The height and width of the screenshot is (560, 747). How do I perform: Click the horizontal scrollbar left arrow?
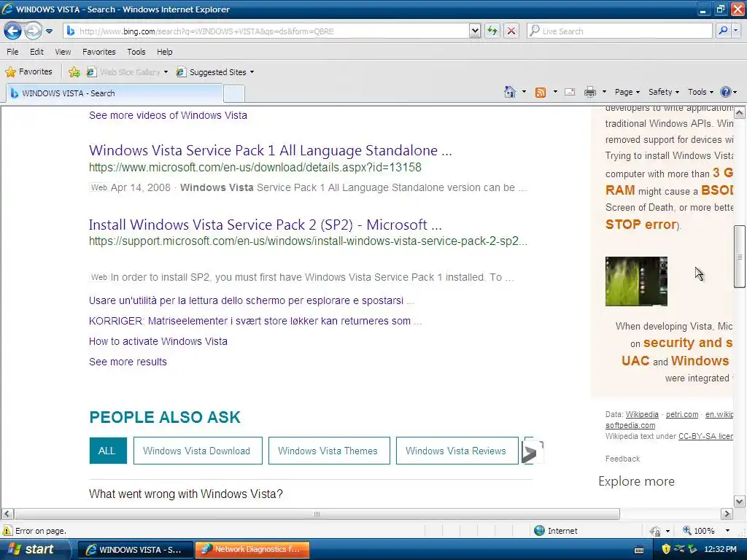(7, 514)
